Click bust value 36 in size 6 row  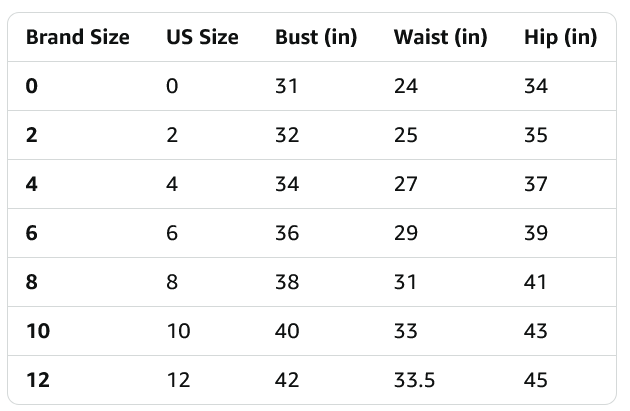tap(287, 233)
